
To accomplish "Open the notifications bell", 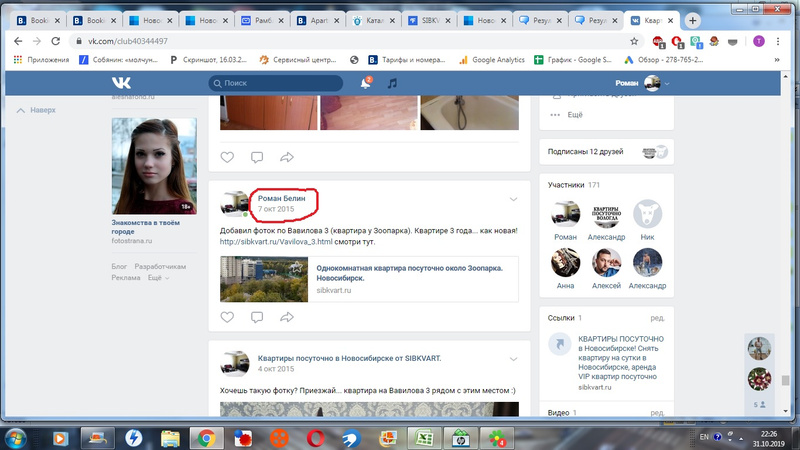I will pyautogui.click(x=365, y=84).
